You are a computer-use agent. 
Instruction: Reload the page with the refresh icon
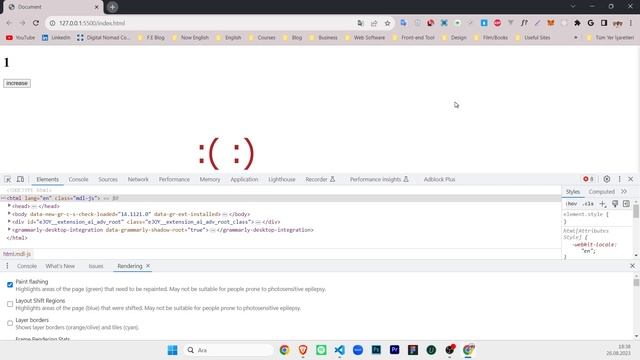coord(36,23)
